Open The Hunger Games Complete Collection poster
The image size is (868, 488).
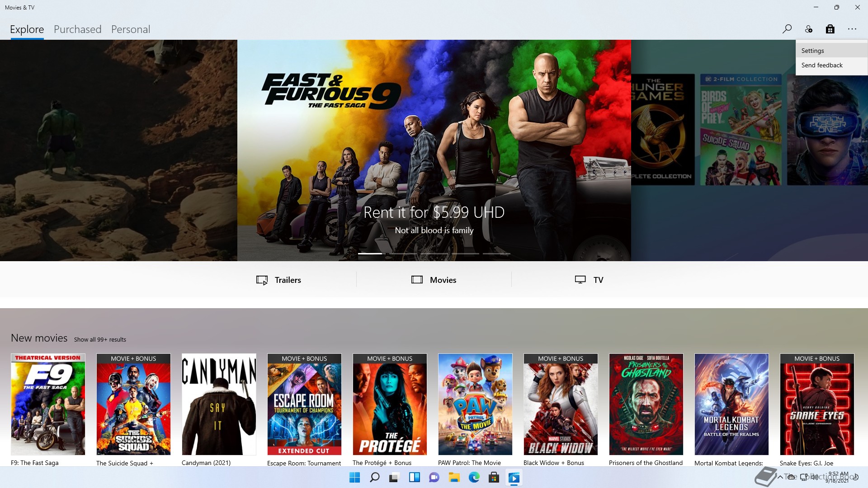(x=663, y=130)
